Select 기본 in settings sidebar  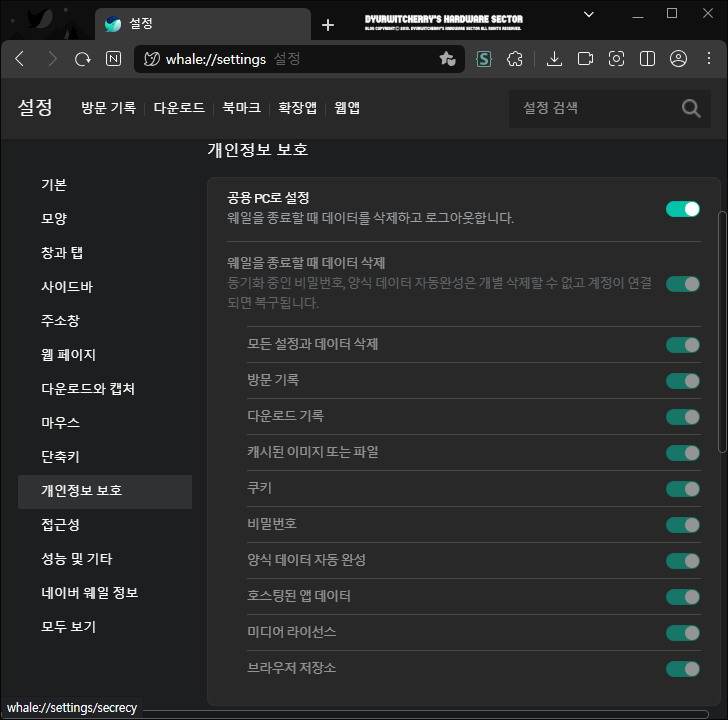pos(105,185)
